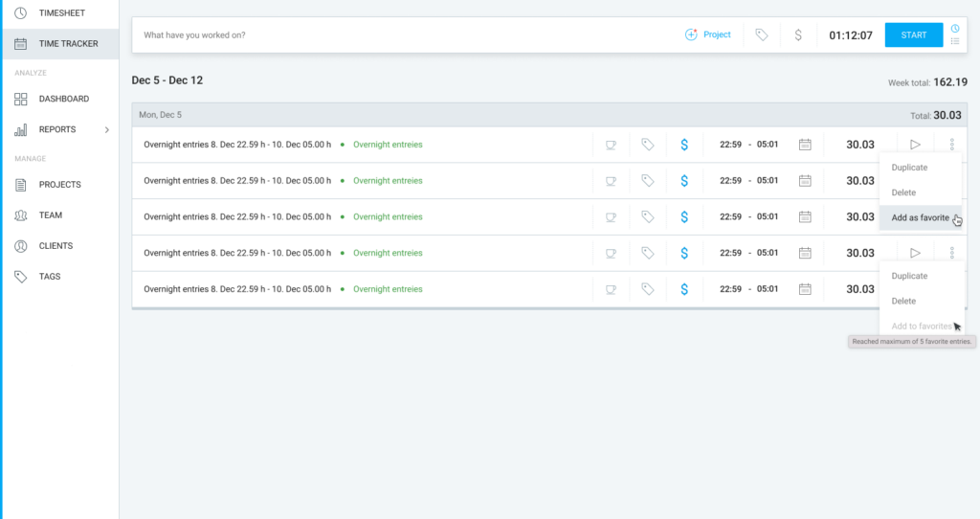Click the Dashboard icon in the sidebar

click(x=21, y=99)
